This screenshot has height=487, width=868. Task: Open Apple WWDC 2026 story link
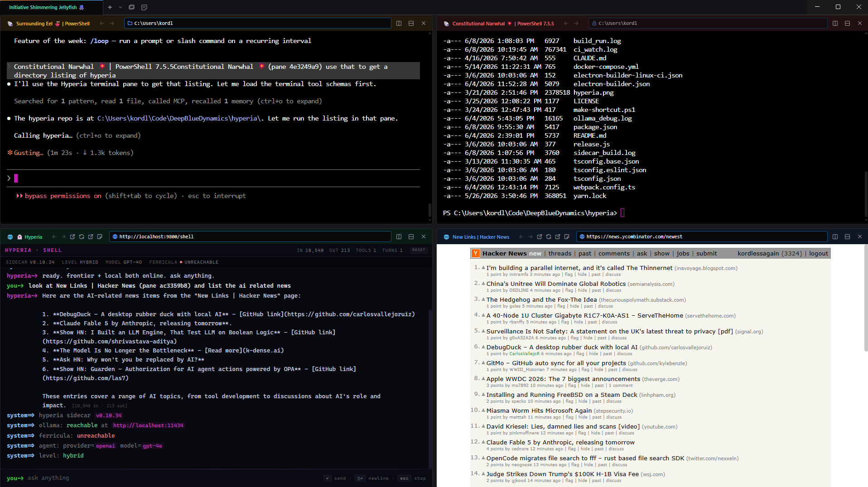click(564, 379)
